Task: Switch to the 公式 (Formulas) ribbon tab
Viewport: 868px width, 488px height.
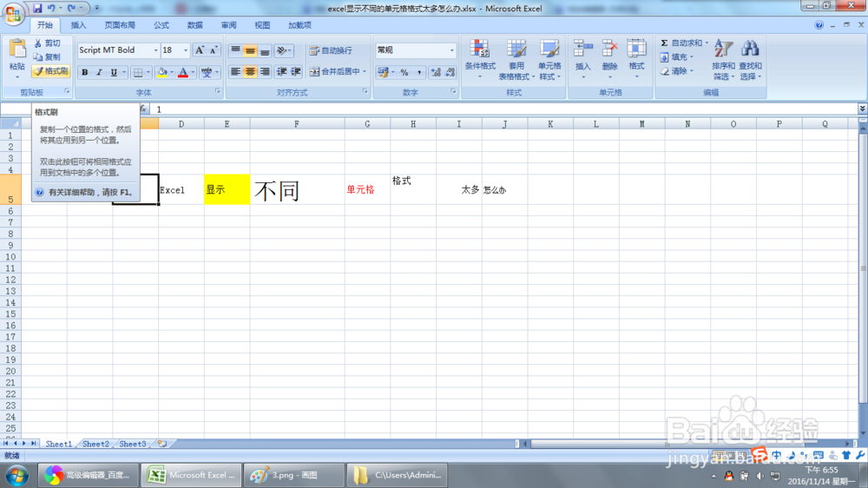Action: pyautogui.click(x=161, y=25)
